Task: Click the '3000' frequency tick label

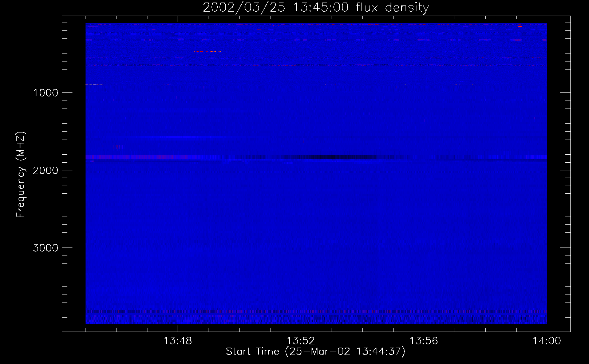Action: pos(46,248)
